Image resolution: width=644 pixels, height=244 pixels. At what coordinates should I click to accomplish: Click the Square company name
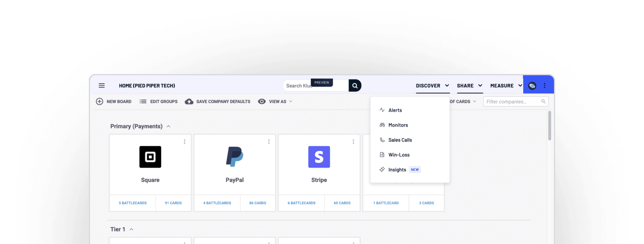click(x=150, y=180)
